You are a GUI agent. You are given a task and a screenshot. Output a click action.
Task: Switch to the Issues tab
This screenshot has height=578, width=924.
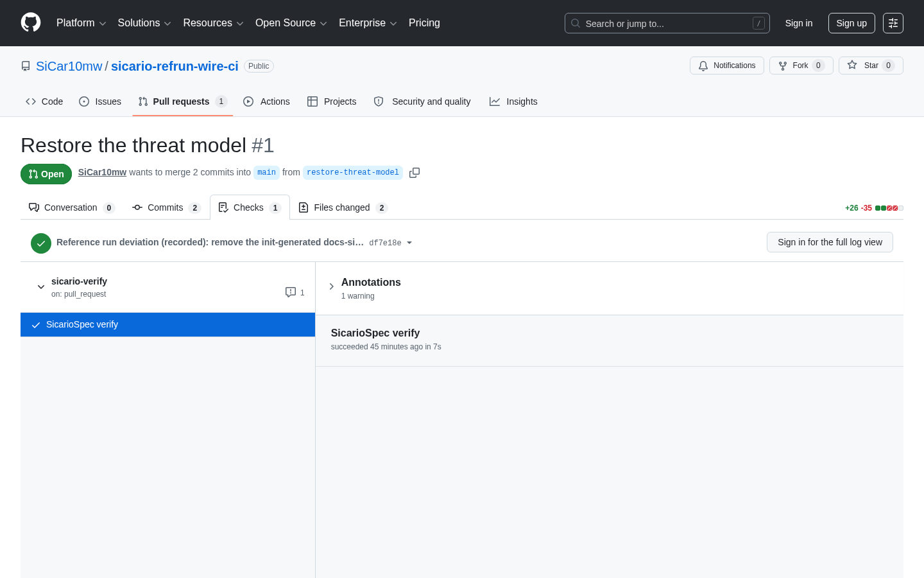100,101
